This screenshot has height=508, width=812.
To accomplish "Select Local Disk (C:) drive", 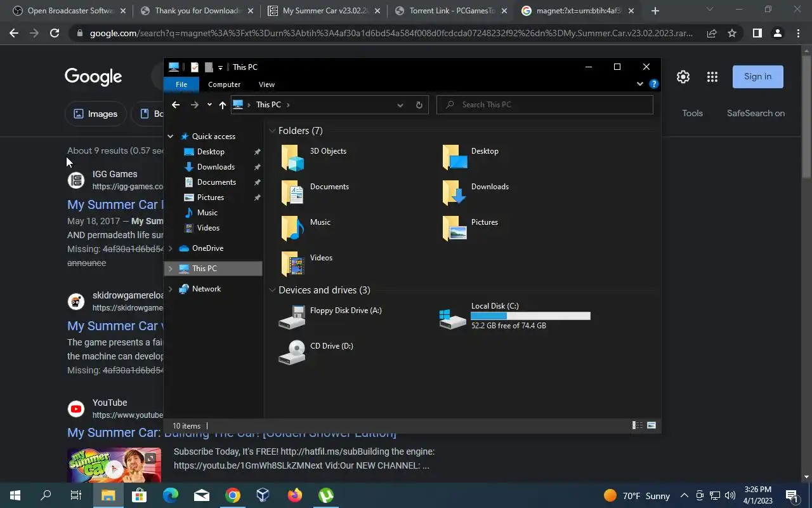I will coord(515,316).
